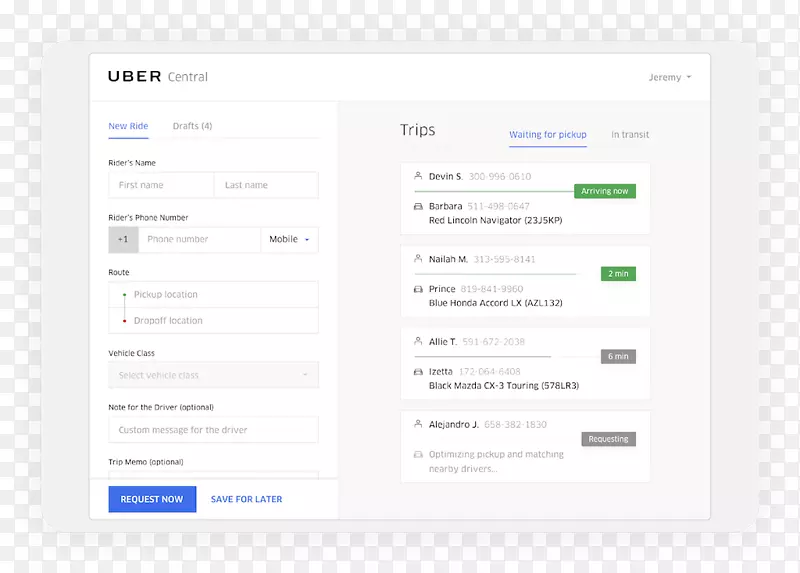
Task: Open the Drafts (4) tab
Action: [x=192, y=126]
